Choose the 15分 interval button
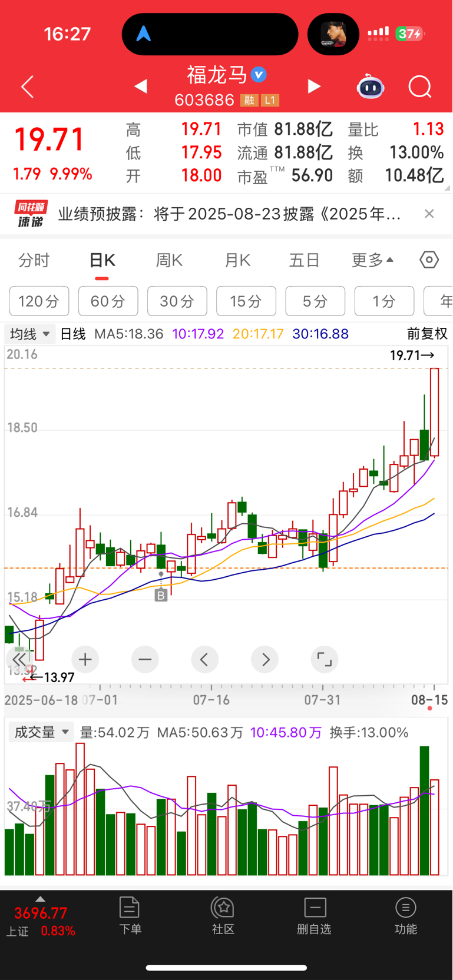453x980 pixels. tap(246, 301)
